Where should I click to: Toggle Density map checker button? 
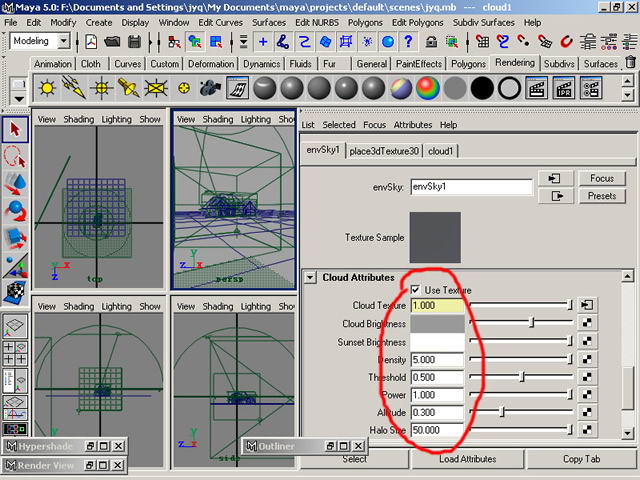pyautogui.click(x=587, y=359)
